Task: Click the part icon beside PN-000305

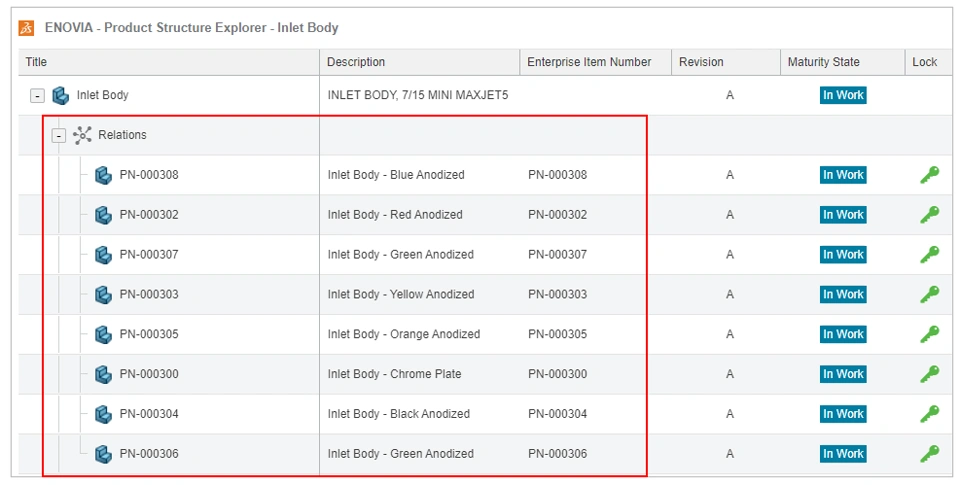Action: [x=103, y=334]
